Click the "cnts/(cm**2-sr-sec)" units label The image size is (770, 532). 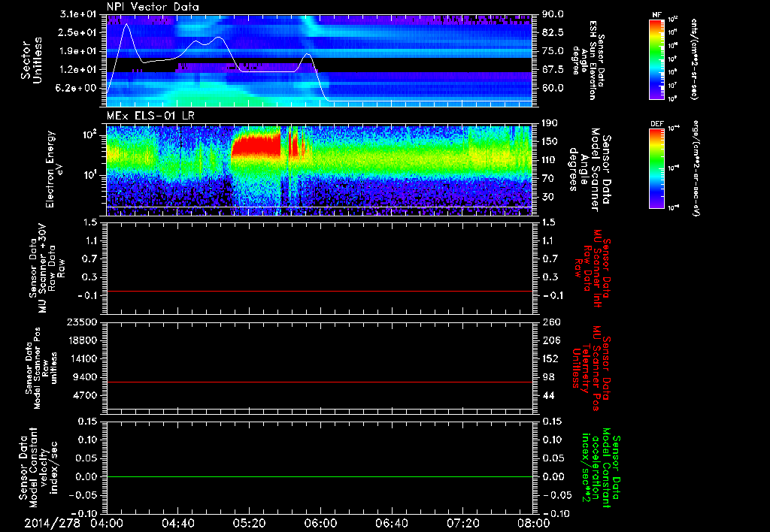(694, 59)
